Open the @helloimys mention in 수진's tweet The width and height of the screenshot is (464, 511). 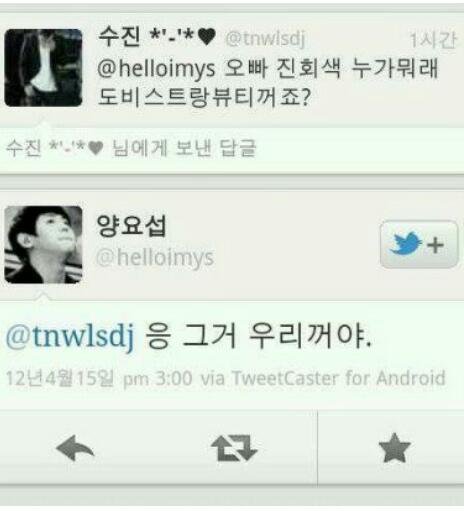(156, 68)
